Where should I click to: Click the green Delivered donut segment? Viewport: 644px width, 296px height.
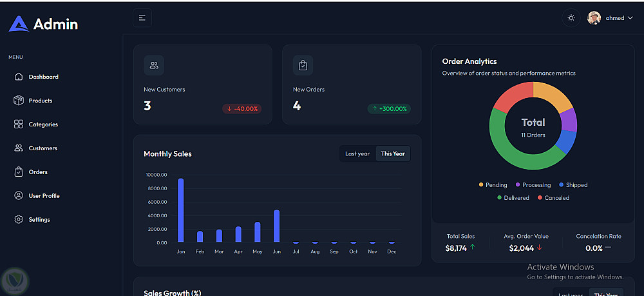tap(513, 155)
